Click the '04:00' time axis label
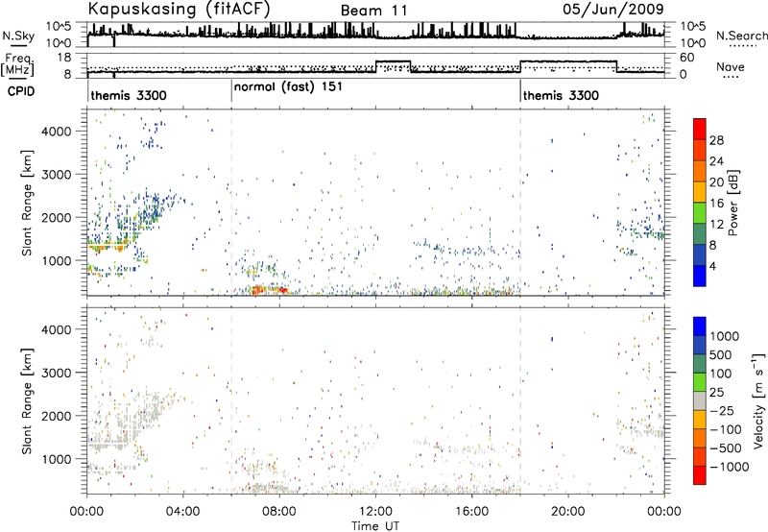The width and height of the screenshot is (768, 532). [x=183, y=512]
